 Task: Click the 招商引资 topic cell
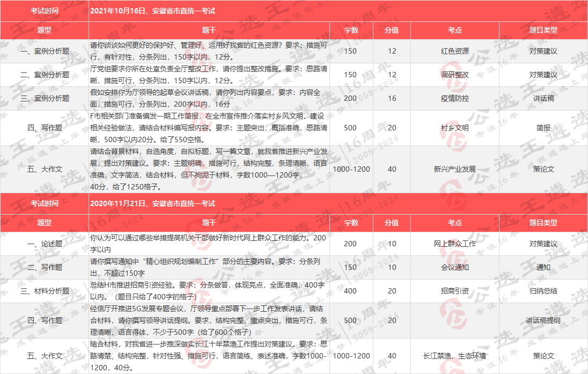click(454, 291)
